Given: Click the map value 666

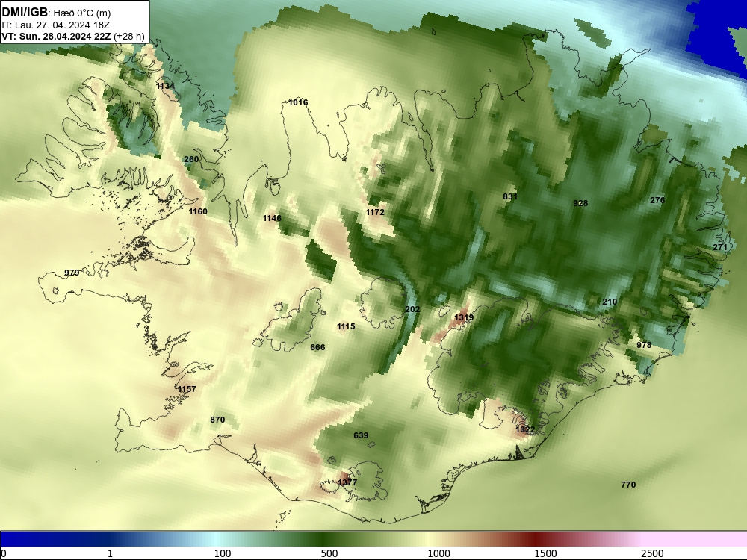Looking at the screenshot, I should coord(317,347).
